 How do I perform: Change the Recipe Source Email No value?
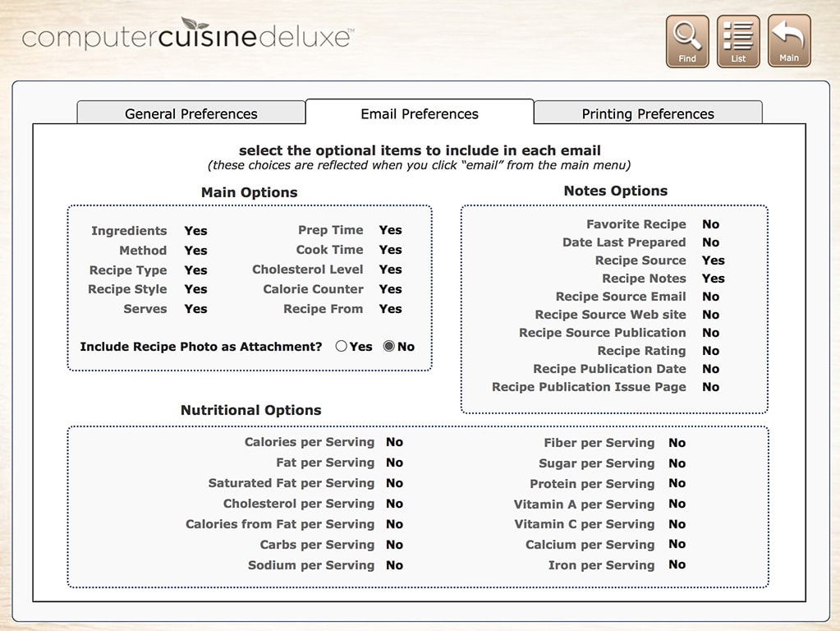pyautogui.click(x=710, y=297)
